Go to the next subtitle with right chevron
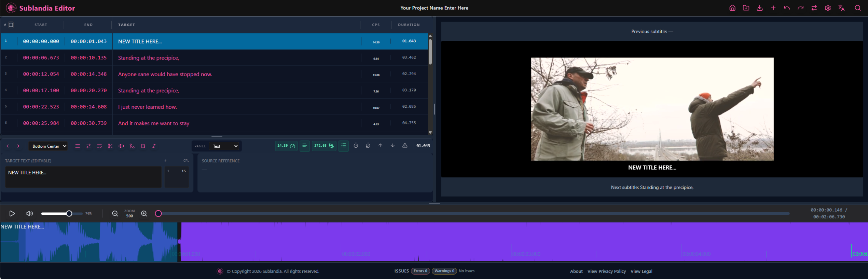This screenshot has height=279, width=868. click(x=18, y=146)
